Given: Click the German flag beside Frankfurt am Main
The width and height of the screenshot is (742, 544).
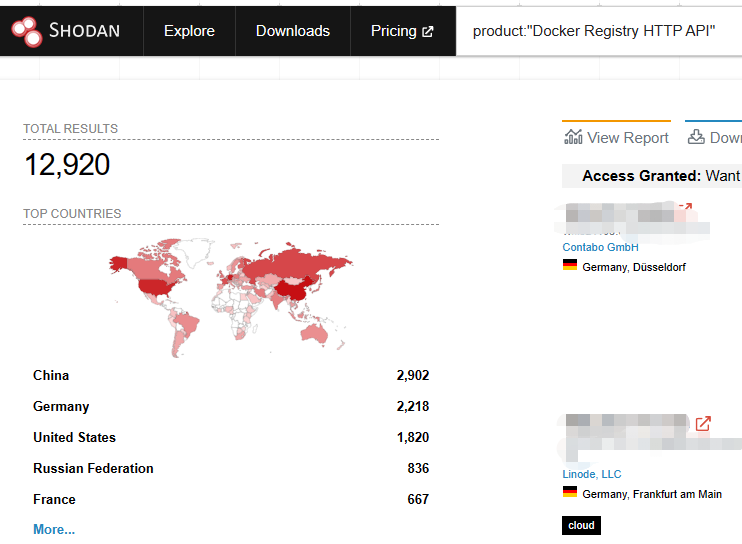Looking at the screenshot, I should [x=570, y=492].
